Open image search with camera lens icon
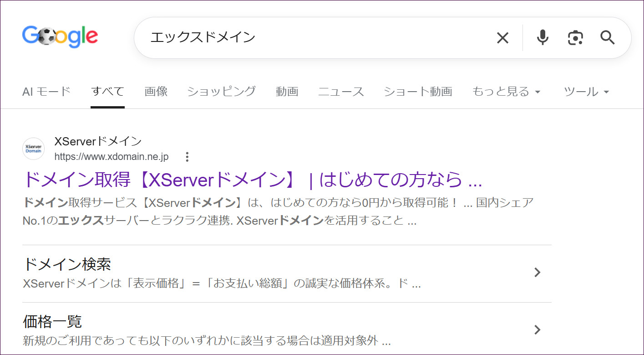644x355 pixels. [575, 38]
